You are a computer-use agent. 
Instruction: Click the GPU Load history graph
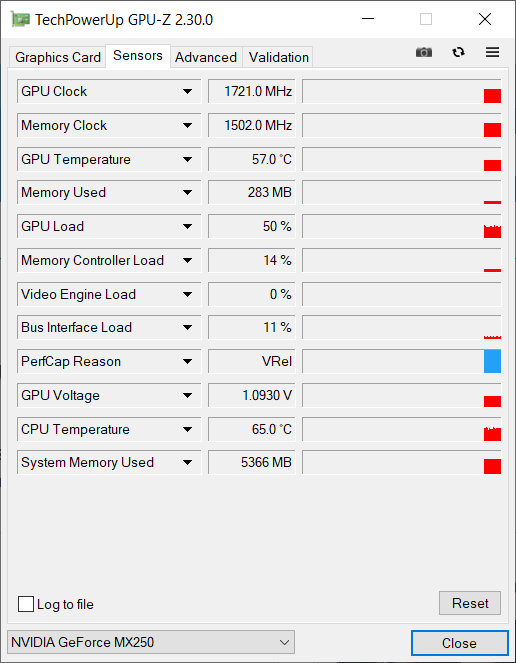click(x=402, y=227)
